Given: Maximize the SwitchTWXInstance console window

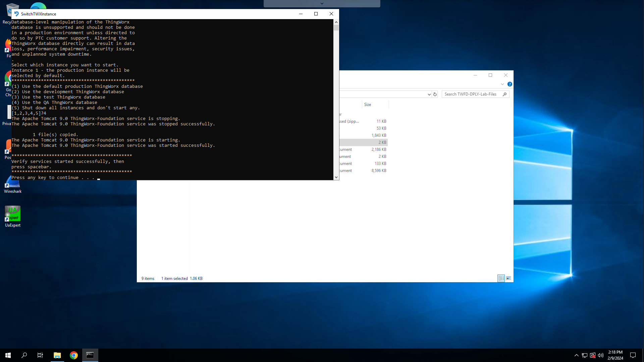Looking at the screenshot, I should coord(316,14).
